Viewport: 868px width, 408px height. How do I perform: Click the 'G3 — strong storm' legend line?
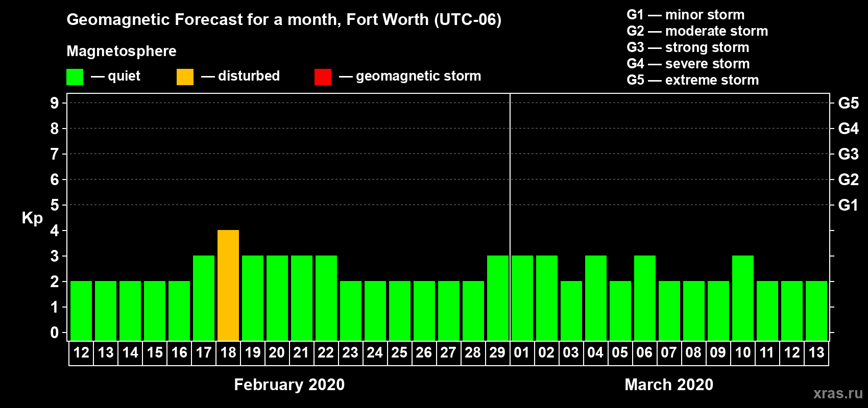pyautogui.click(x=688, y=47)
